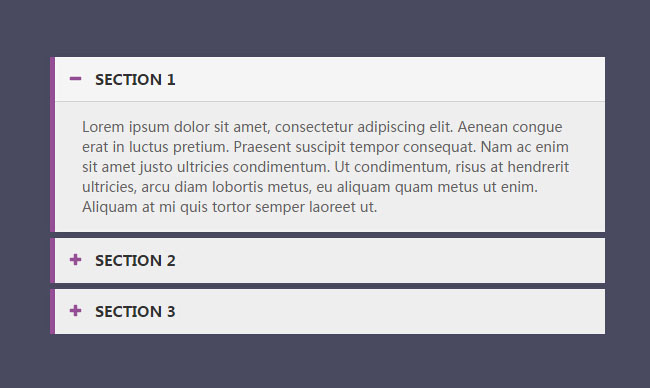This screenshot has height=388, width=650.
Task: Collapse Section 1 with the minus icon
Action: [x=75, y=79]
